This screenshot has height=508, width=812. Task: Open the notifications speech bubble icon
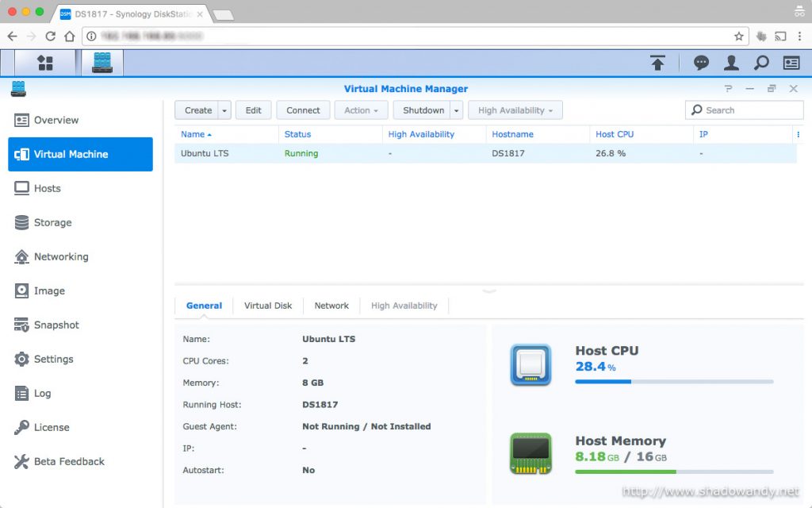click(701, 63)
